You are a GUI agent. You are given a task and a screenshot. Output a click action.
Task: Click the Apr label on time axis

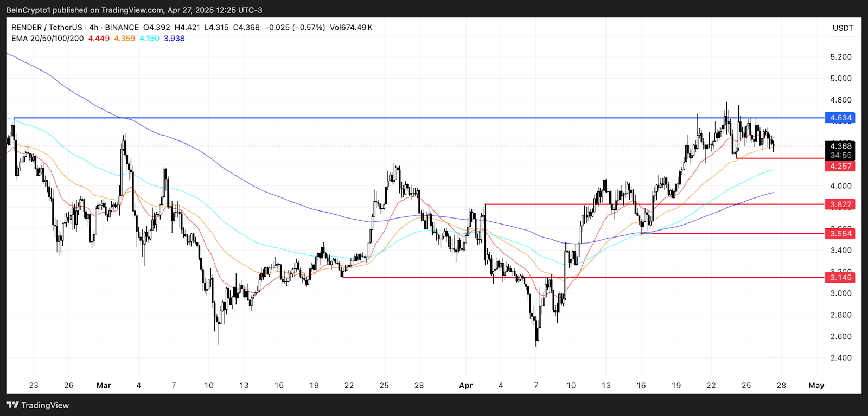[x=466, y=386]
